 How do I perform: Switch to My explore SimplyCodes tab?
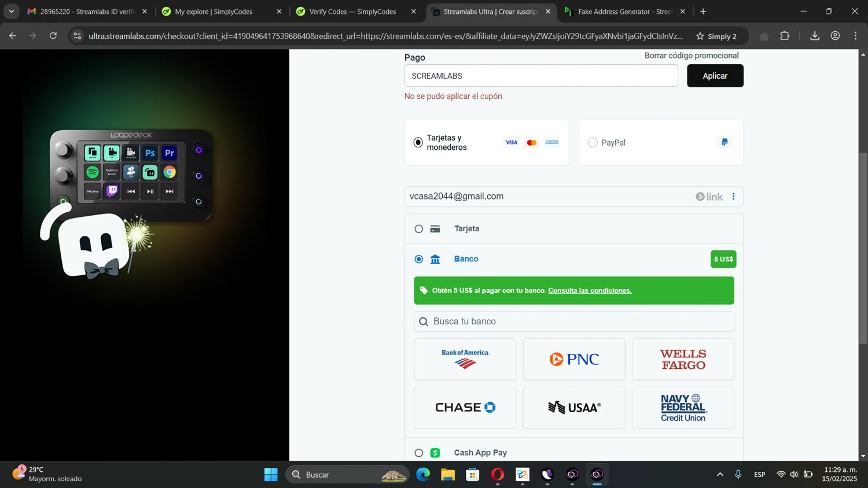(222, 12)
